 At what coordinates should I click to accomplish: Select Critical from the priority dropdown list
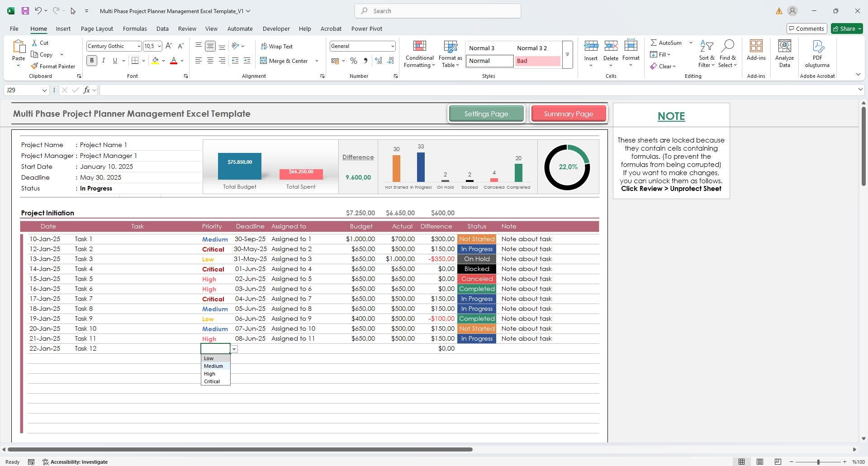click(x=212, y=381)
